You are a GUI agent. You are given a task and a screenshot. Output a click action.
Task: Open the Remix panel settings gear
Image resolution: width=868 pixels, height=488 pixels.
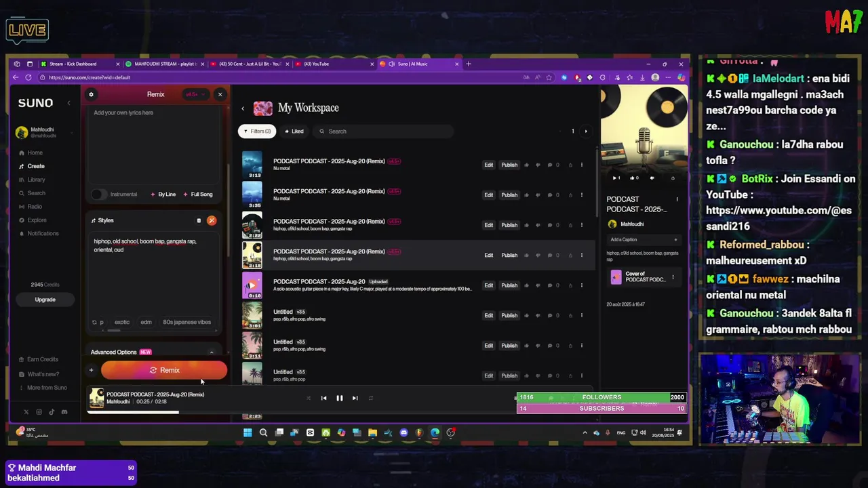pos(91,94)
